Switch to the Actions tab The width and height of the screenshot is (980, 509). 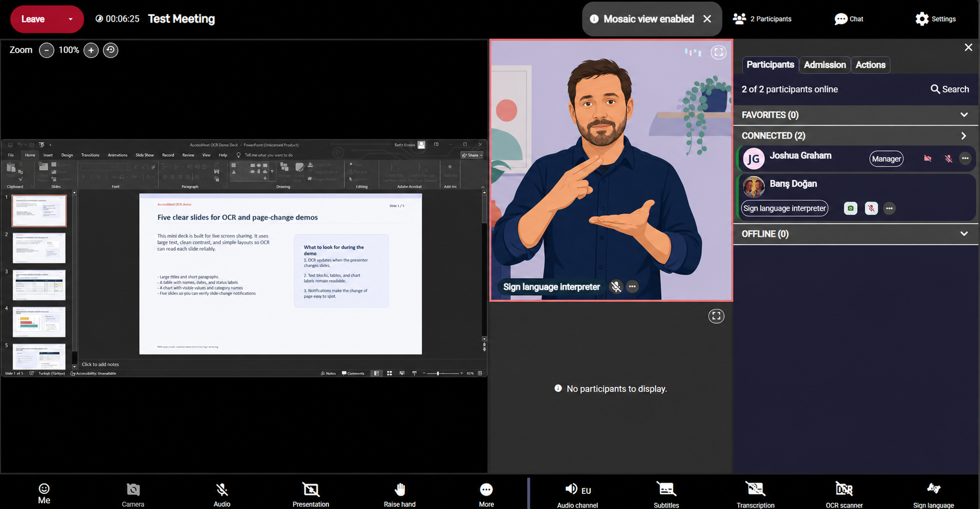pyautogui.click(x=870, y=65)
